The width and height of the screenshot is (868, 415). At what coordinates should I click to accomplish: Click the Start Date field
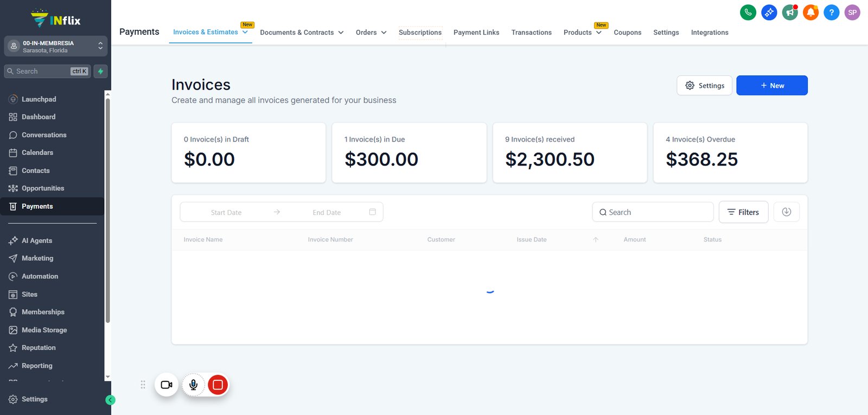[x=226, y=213]
